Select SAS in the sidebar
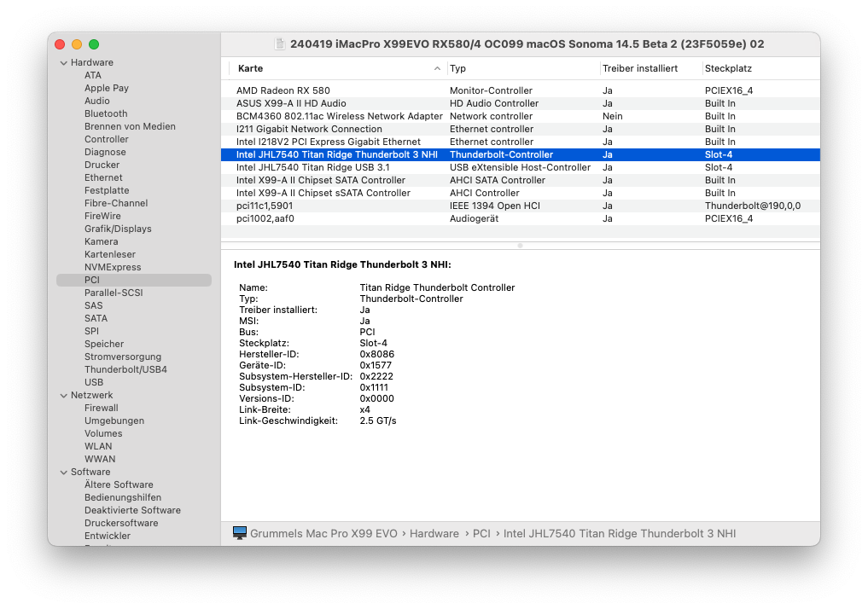This screenshot has width=868, height=609. pyautogui.click(x=93, y=305)
